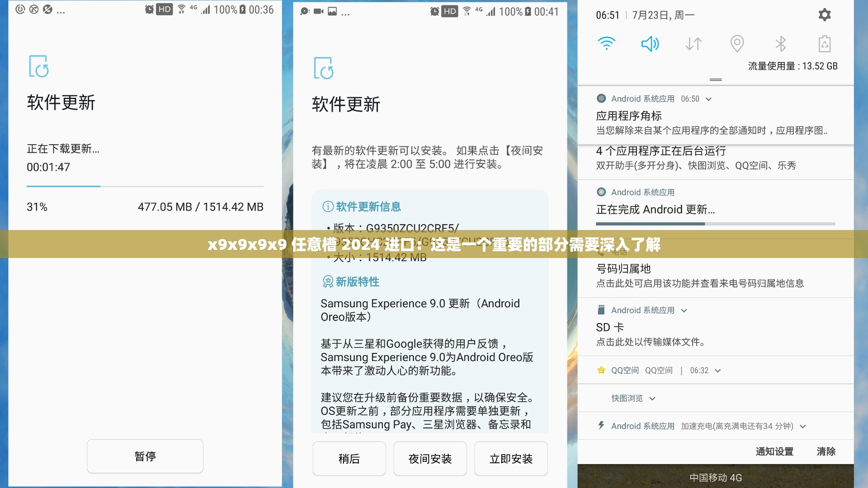
Task: Tap the quick panel drag handle
Action: pos(716,80)
